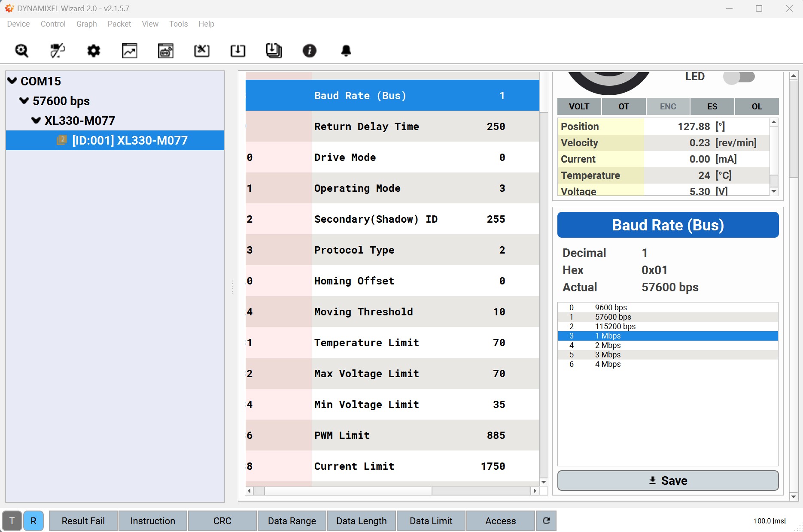Click the Disconnect plug toolbar icon
This screenshot has height=532, width=803.
coord(58,51)
